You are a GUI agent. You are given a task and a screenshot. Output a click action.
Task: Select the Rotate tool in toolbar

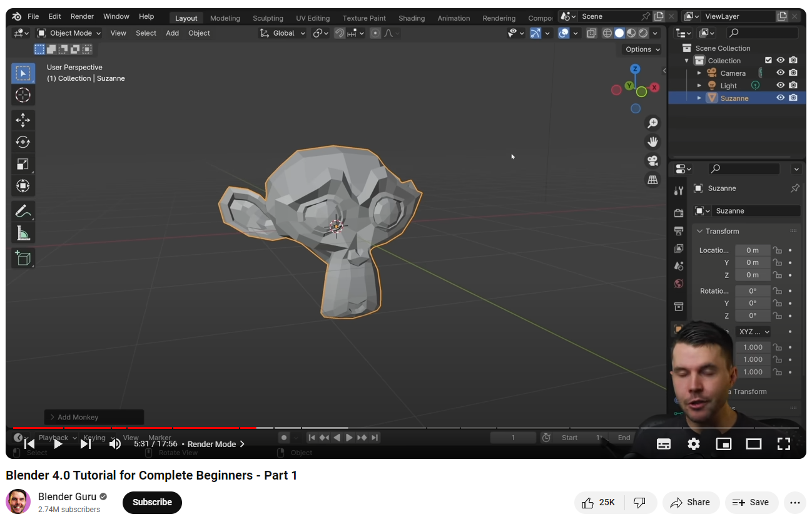[23, 142]
